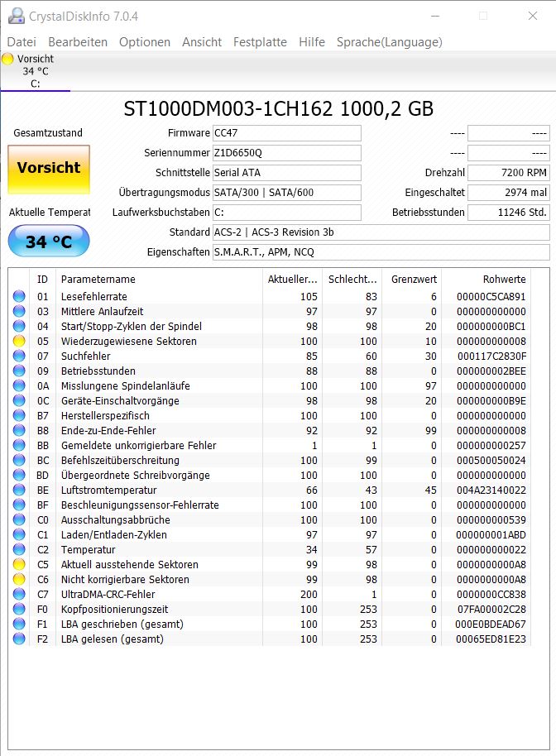Click the blue status icon for Suchfehler
This screenshot has height=756, width=556.
point(19,356)
